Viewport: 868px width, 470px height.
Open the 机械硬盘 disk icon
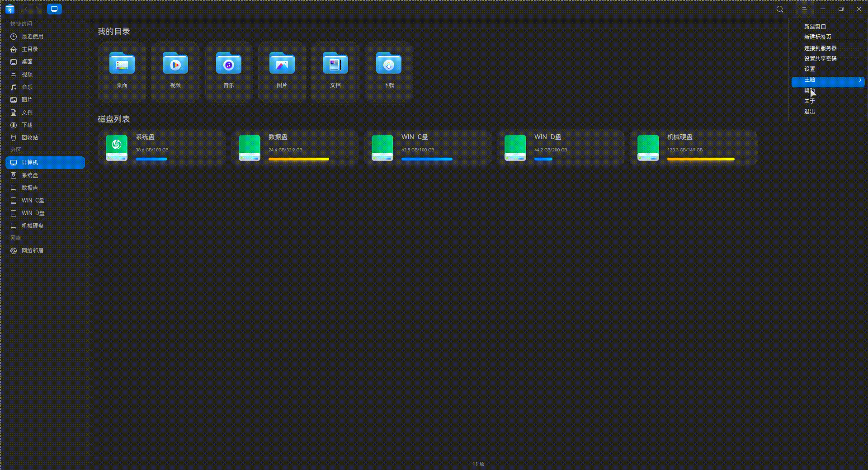648,148
